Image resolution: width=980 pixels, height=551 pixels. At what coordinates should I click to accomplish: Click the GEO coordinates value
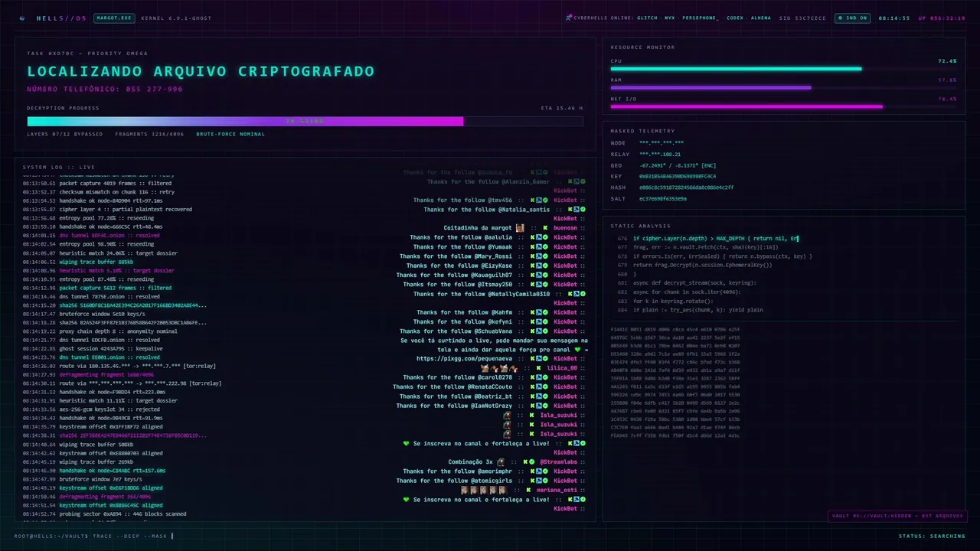point(677,165)
